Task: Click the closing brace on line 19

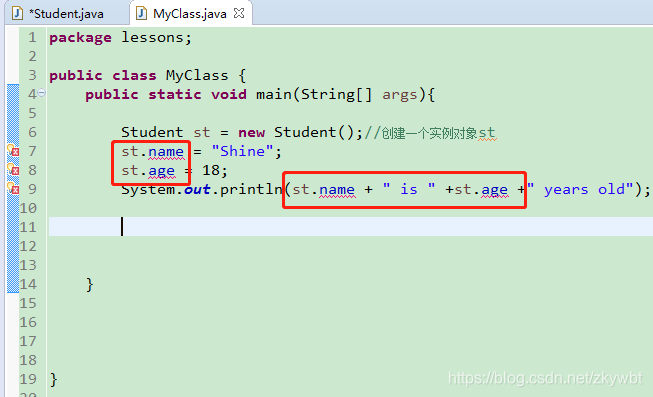Action: click(x=53, y=380)
